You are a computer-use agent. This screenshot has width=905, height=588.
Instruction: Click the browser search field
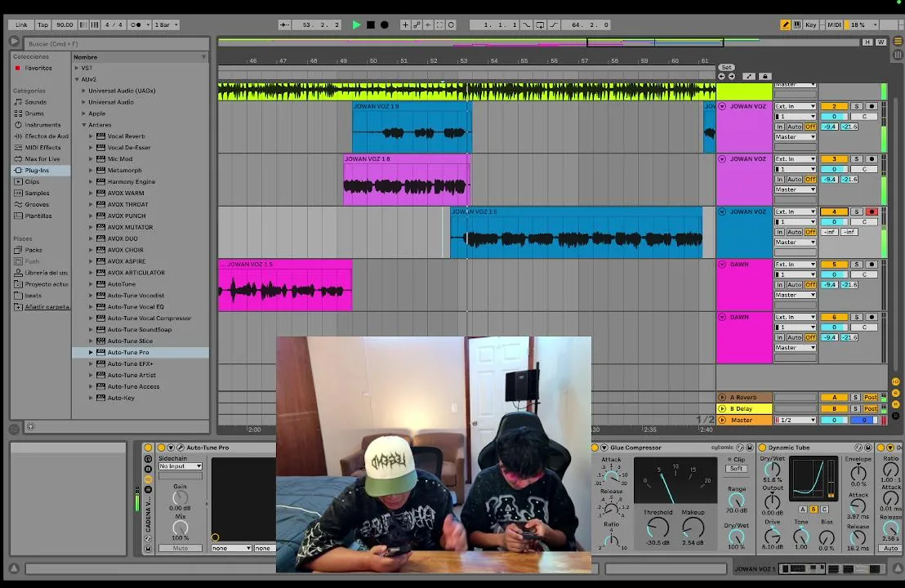(115, 44)
